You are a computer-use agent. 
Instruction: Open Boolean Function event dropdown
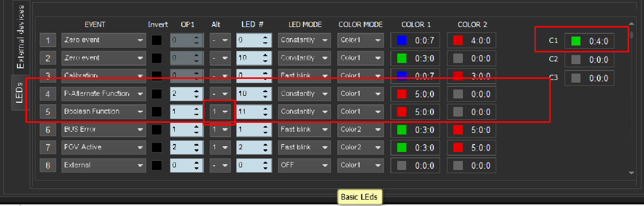point(103,111)
